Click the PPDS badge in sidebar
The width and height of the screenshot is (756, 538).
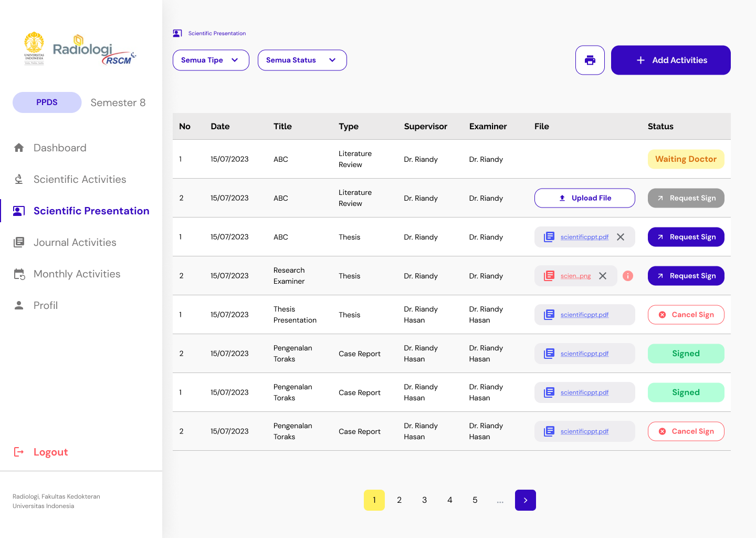tap(47, 102)
